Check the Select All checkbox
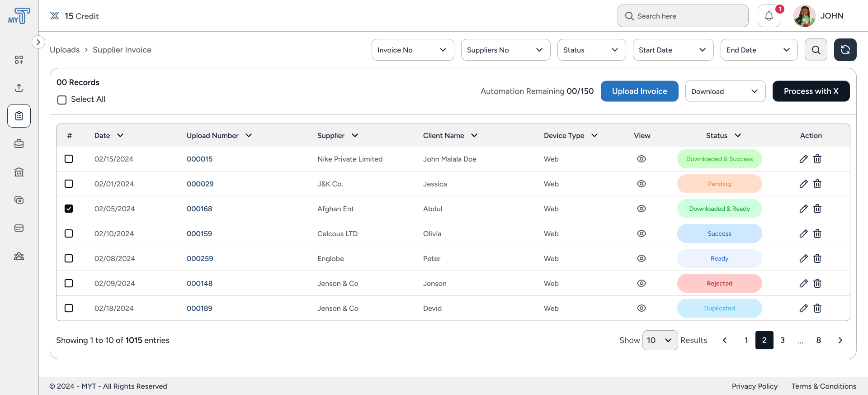The width and height of the screenshot is (868, 395). tap(62, 100)
